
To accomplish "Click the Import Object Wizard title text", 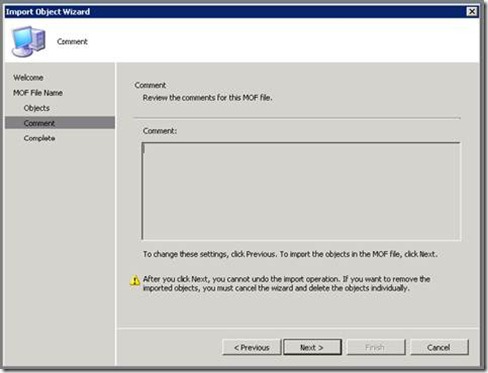I will [x=48, y=12].
